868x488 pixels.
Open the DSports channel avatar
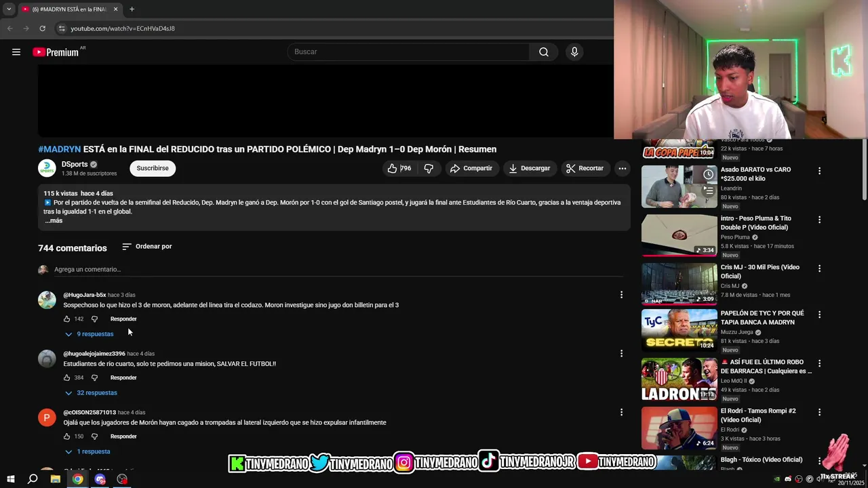pos(47,168)
